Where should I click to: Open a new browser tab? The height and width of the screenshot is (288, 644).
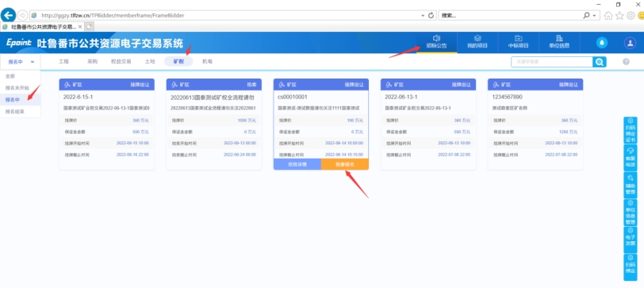pos(89,27)
